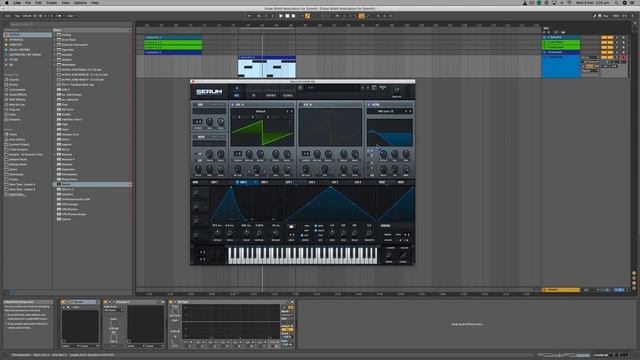Click Serum's Porta knob
Viewport: 640px width, 360px height.
click(389, 256)
